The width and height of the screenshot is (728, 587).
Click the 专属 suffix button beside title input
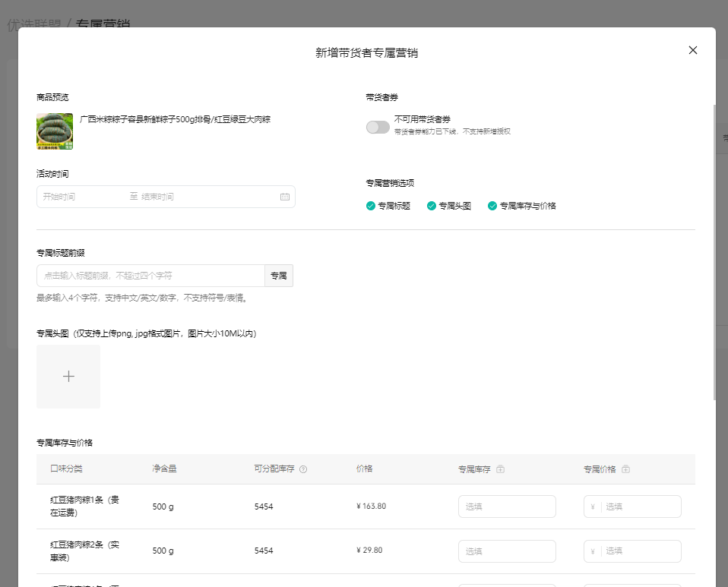(279, 276)
